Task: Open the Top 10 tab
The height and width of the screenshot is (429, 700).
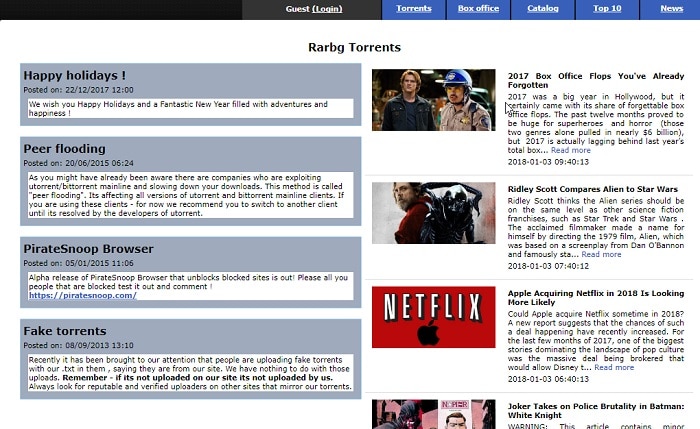Action: (x=607, y=8)
